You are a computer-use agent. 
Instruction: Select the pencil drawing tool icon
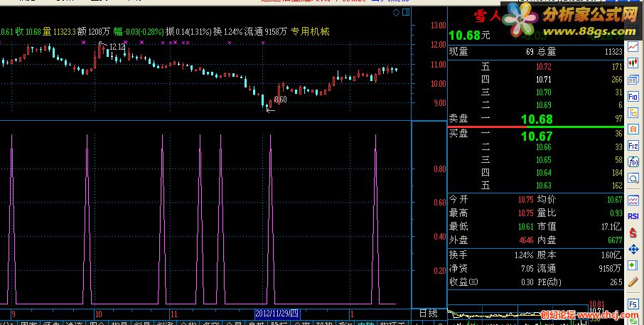pyautogui.click(x=633, y=282)
